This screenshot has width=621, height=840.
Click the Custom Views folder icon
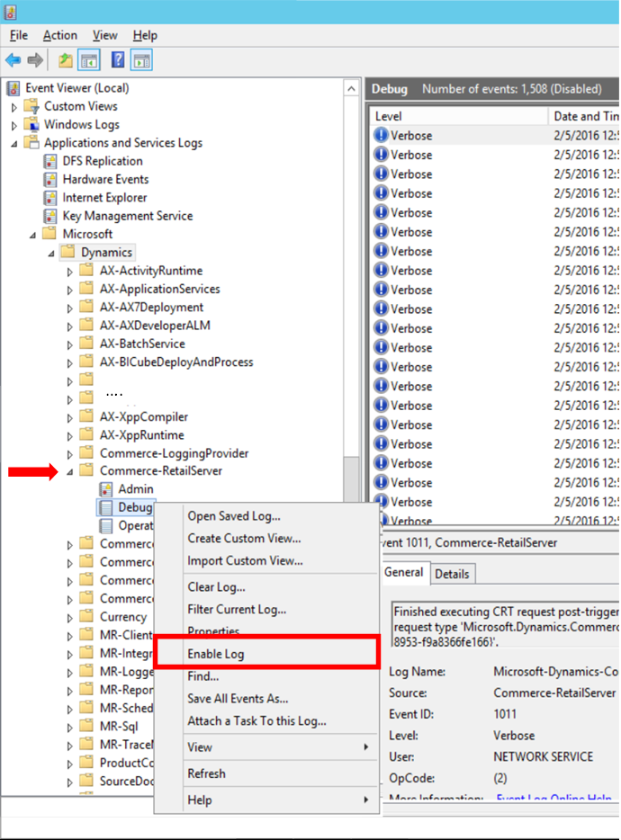coord(32,106)
